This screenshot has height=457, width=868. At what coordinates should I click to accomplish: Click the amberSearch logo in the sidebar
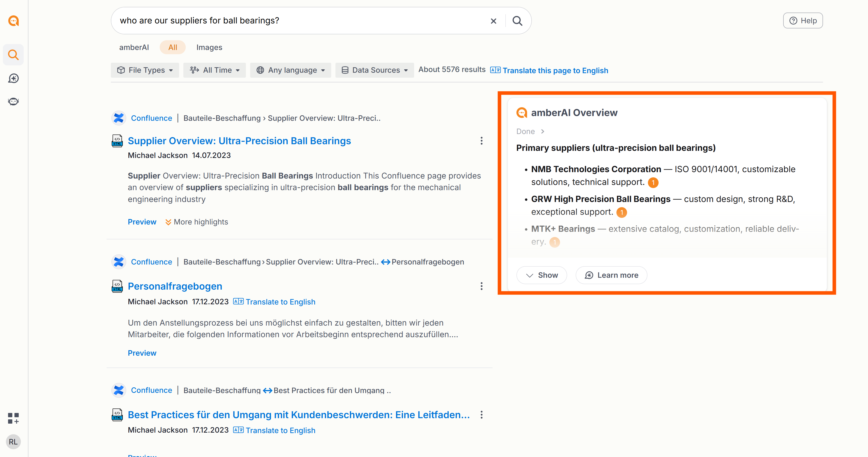tap(14, 21)
